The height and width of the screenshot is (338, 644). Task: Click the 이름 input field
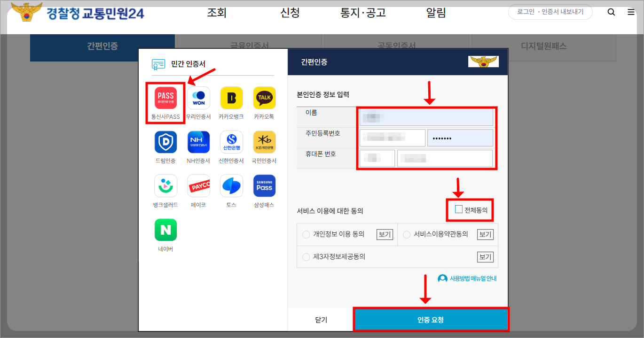[425, 117]
